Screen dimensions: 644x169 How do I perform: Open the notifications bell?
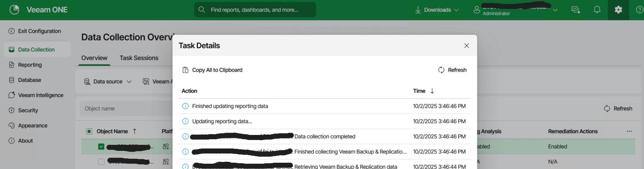point(597,10)
